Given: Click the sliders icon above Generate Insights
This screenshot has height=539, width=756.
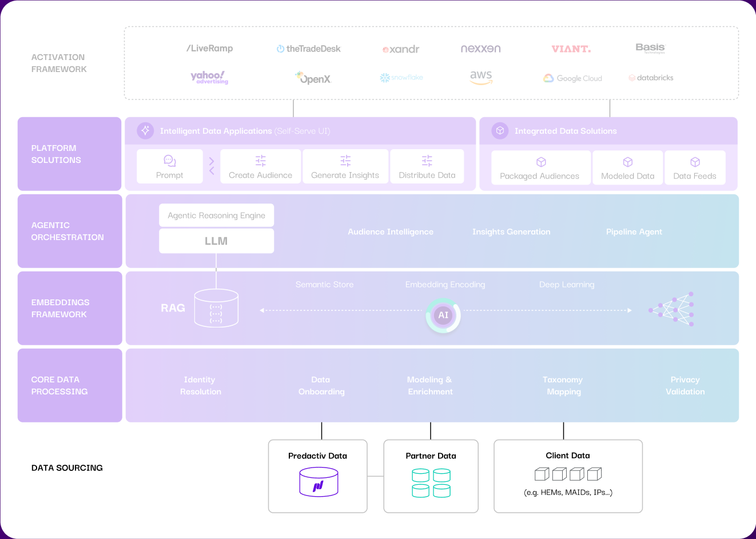Looking at the screenshot, I should pyautogui.click(x=345, y=161).
